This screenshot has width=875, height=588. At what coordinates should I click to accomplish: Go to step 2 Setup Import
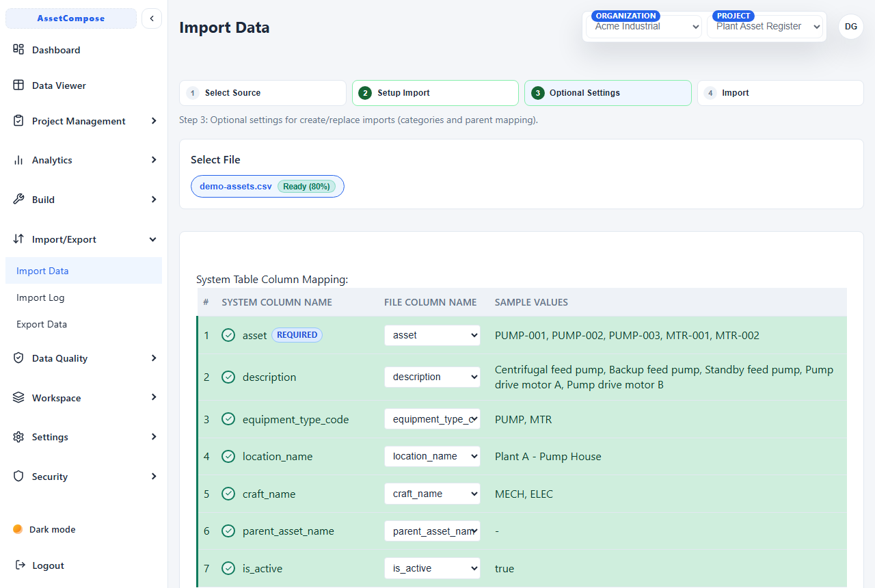pyautogui.click(x=435, y=93)
